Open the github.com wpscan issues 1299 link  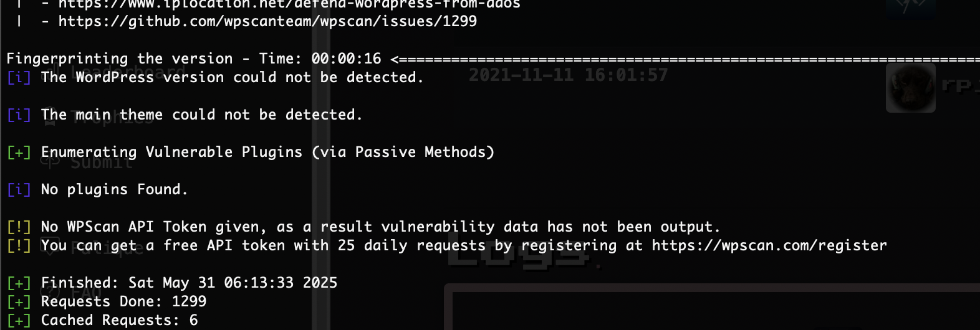point(267,21)
